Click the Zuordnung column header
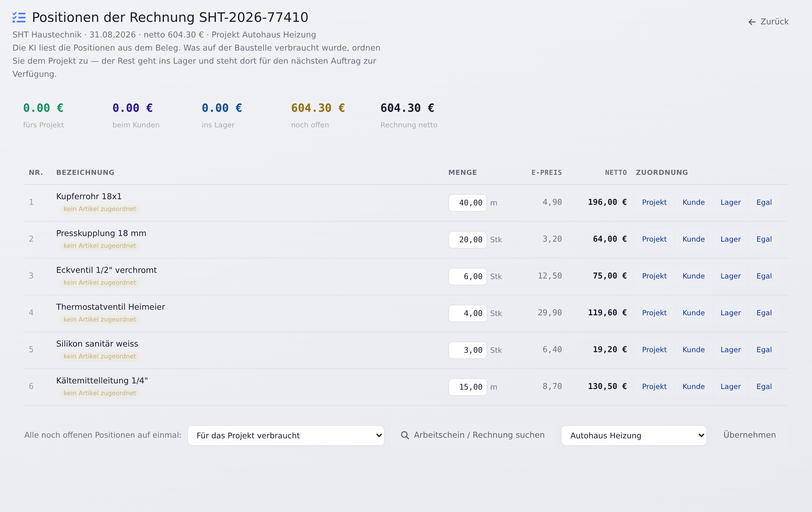The height and width of the screenshot is (512, 812). tap(661, 173)
